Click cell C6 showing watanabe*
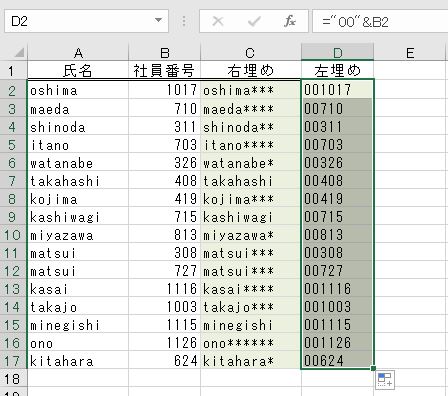 pyautogui.click(x=250, y=162)
